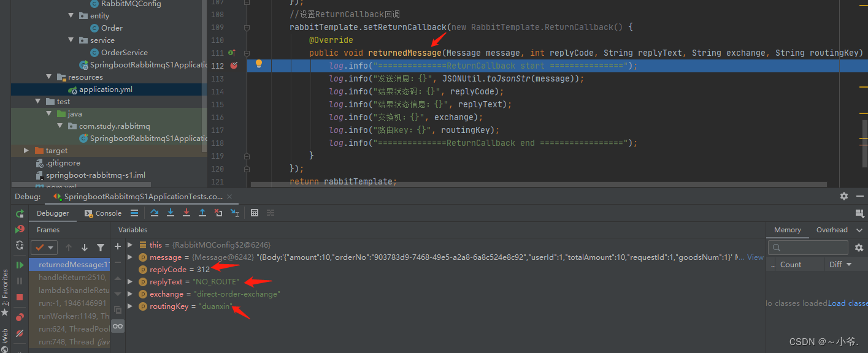Switch to the Debugger tab

click(x=53, y=213)
